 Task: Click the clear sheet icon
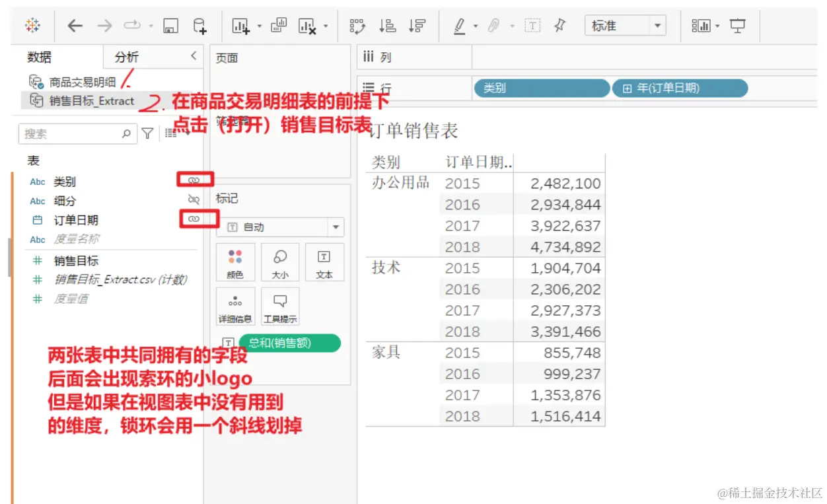[x=307, y=26]
